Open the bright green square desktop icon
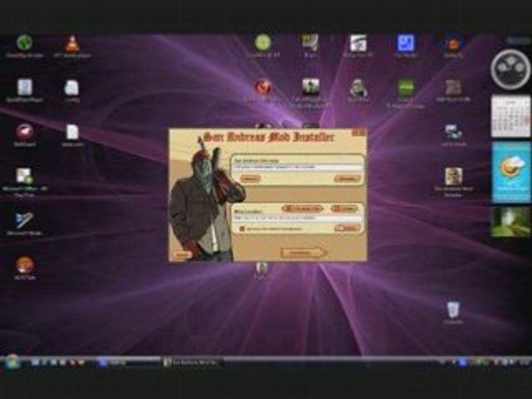The height and width of the screenshot is (399, 532). point(406,88)
